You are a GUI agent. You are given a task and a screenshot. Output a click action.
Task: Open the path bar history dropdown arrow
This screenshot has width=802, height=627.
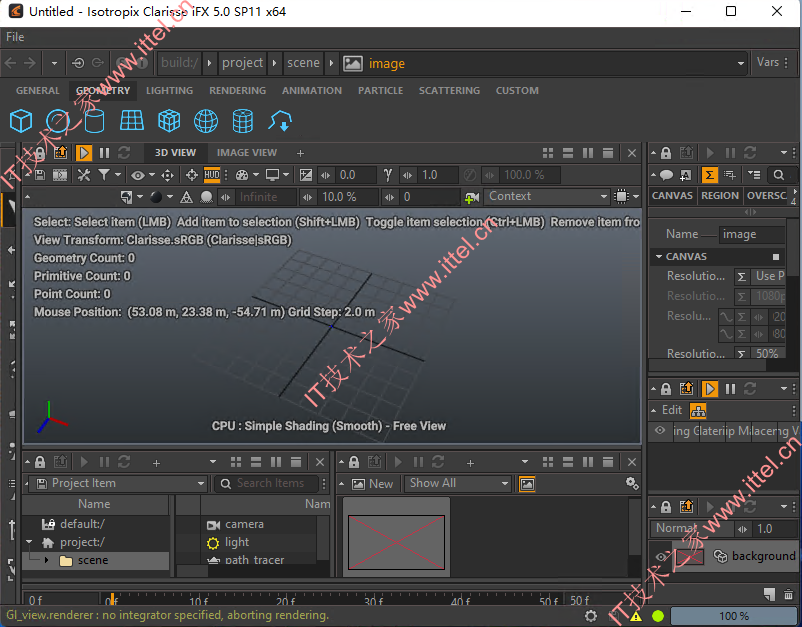pos(741,63)
